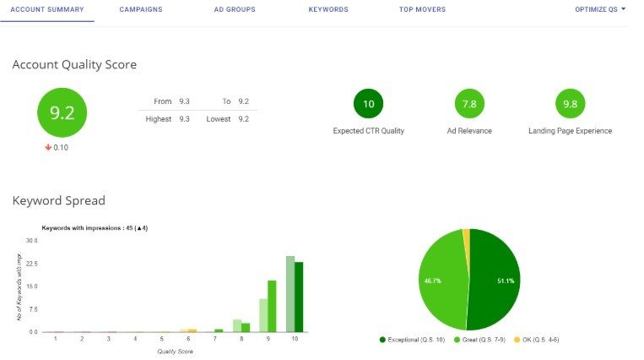Screen dimensions: 644x360
Task: Click the From 9.3 value
Action: [x=184, y=101]
